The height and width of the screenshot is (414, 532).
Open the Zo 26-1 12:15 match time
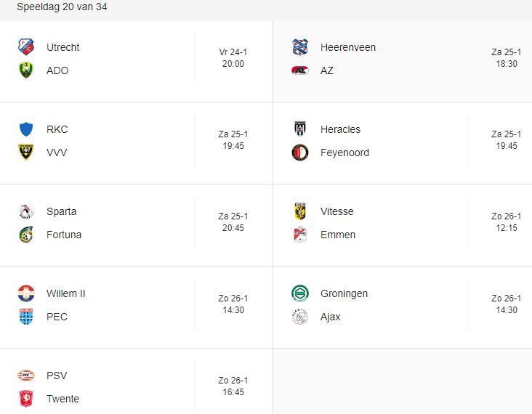[507, 222]
